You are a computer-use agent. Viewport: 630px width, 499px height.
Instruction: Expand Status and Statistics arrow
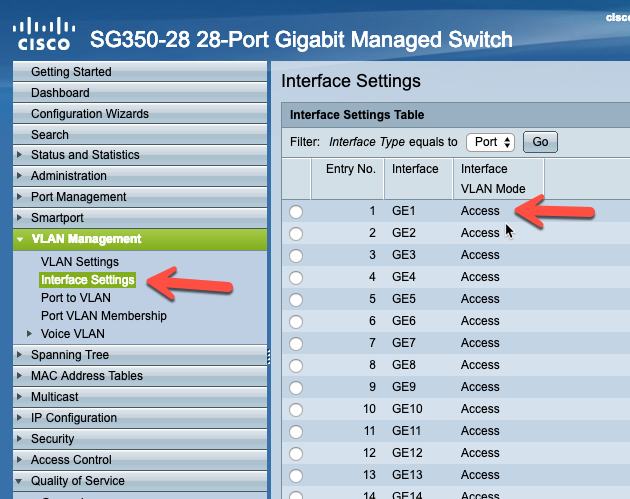click(x=19, y=154)
